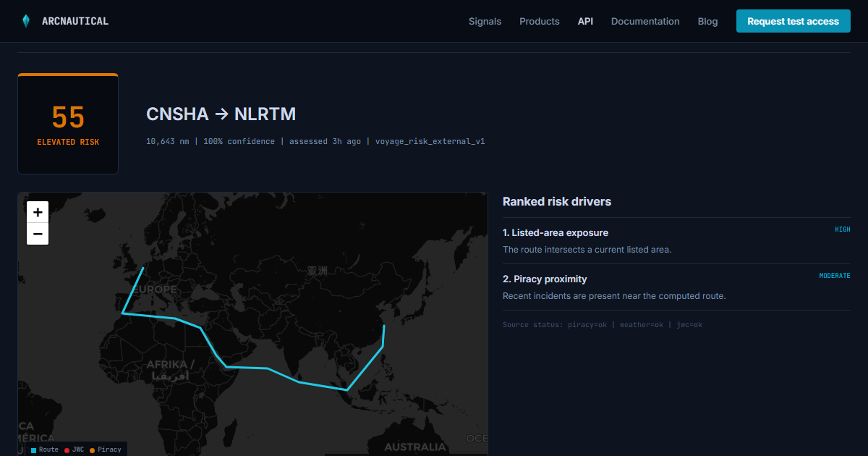Open the Documentation nav item

[645, 21]
